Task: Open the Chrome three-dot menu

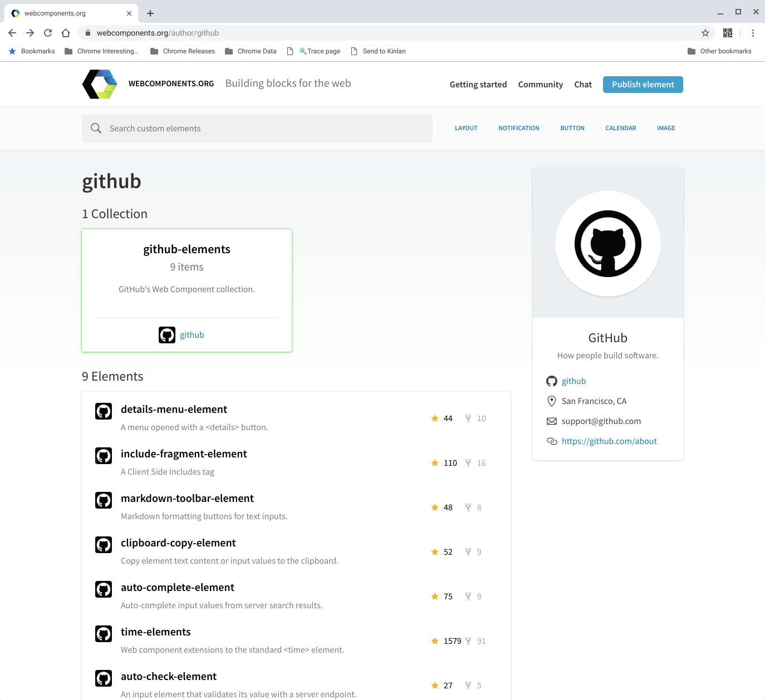Action: click(x=753, y=33)
